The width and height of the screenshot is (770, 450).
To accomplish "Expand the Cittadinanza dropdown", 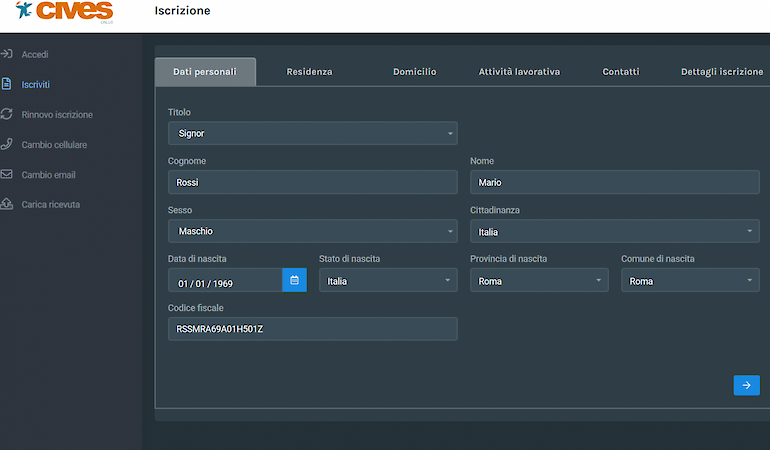I will coord(614,231).
